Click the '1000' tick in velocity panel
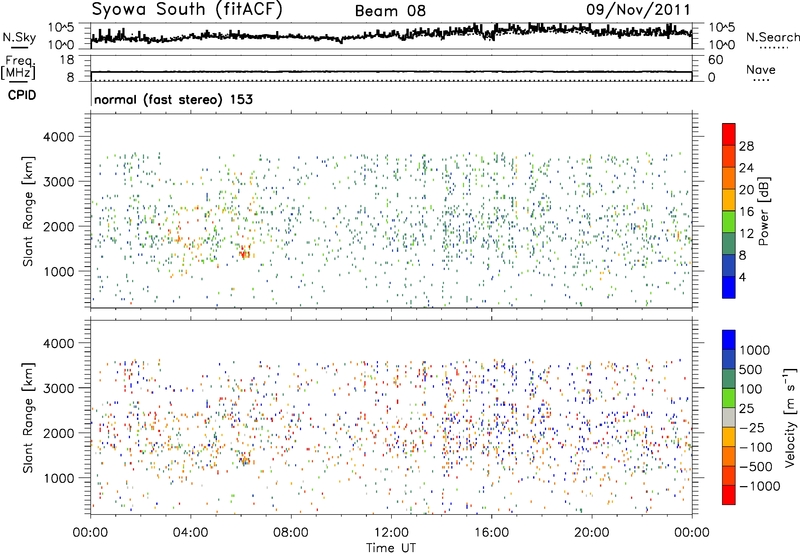Image resolution: width=800 pixels, height=554 pixels. click(x=59, y=478)
